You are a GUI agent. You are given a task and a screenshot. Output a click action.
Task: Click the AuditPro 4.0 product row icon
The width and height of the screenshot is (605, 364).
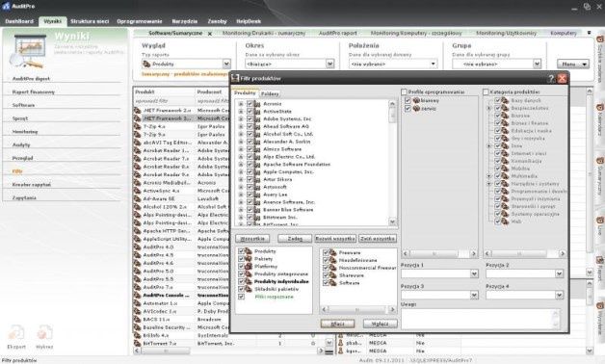pos(138,247)
